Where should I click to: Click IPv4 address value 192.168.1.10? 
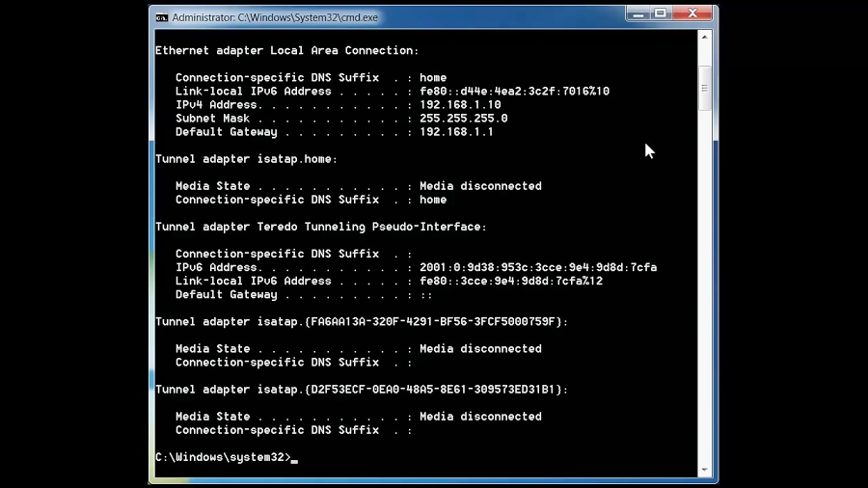coord(460,104)
